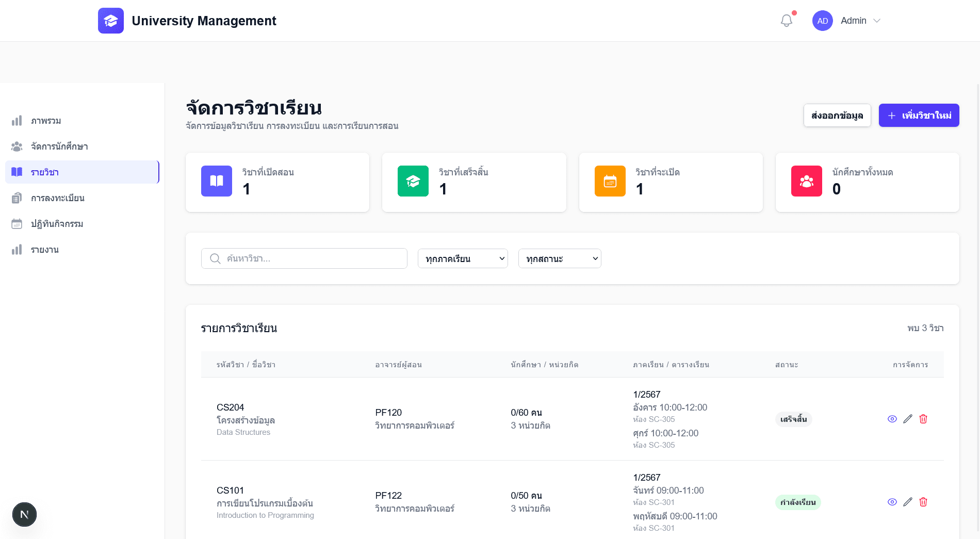980x539 pixels.
Task: Click the delete trash icon for CS101
Action: click(923, 502)
